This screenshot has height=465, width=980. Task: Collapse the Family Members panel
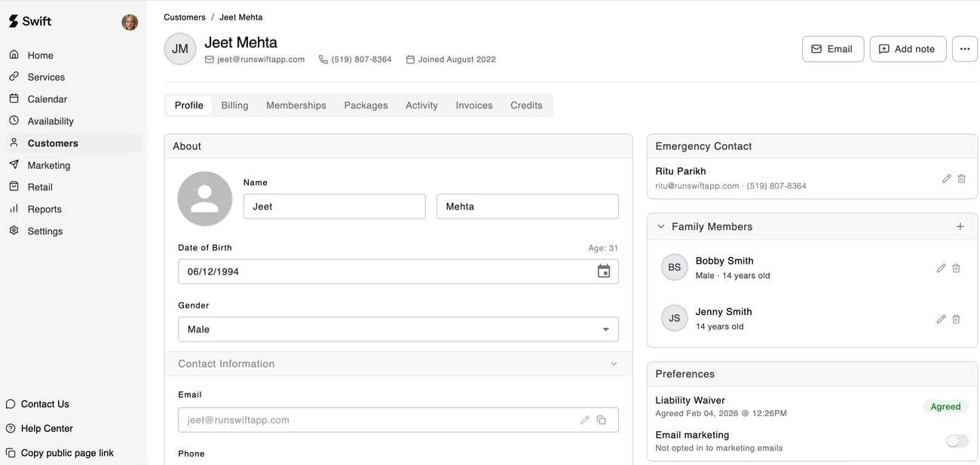click(x=661, y=226)
